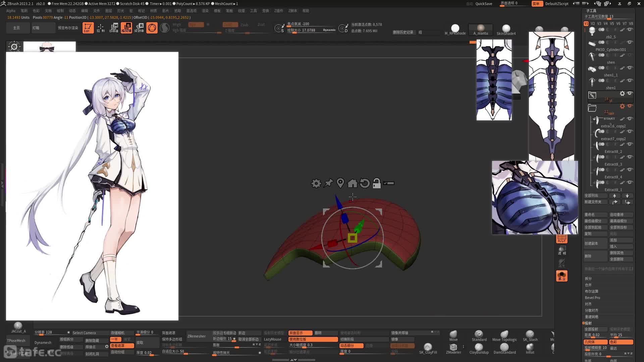Click the Dynamesh button
Image resolution: width=644 pixels, height=362 pixels.
(x=43, y=343)
